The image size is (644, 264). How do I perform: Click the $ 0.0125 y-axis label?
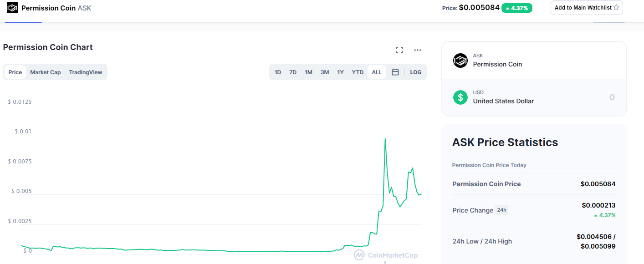pyautogui.click(x=20, y=102)
